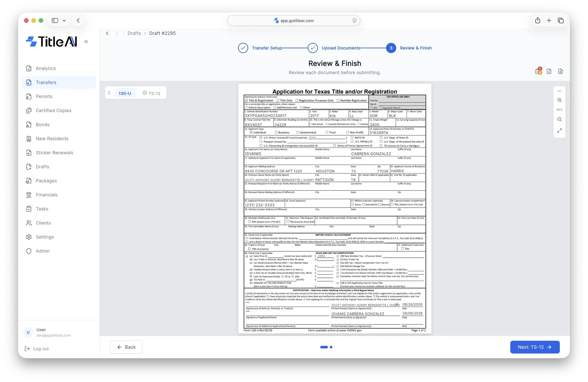The image size is (588, 382).
Task: Open the Tasks sidebar section
Action: pyautogui.click(x=59, y=209)
